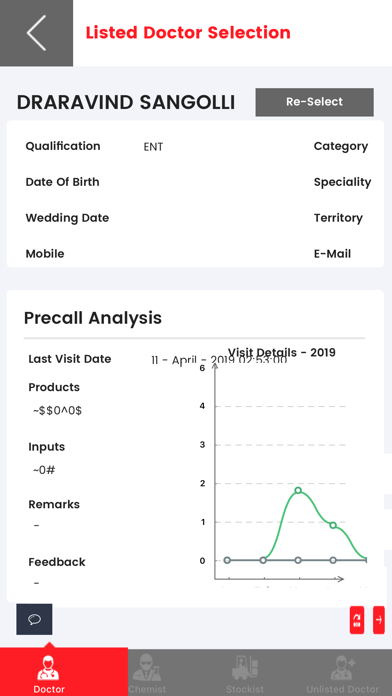This screenshot has width=392, height=696.
Task: Select the Stockist forklift tab
Action: coord(245,672)
